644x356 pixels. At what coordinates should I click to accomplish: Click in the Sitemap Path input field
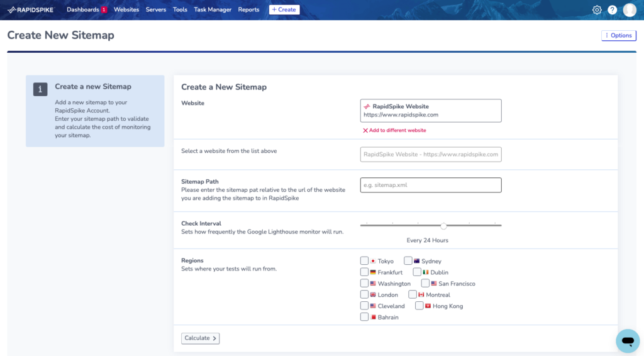click(431, 185)
